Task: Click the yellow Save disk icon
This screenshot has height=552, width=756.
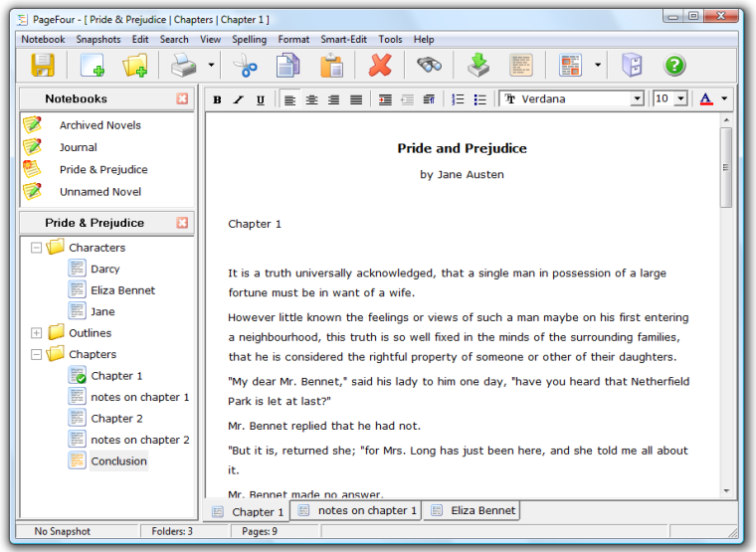Action: coord(42,66)
